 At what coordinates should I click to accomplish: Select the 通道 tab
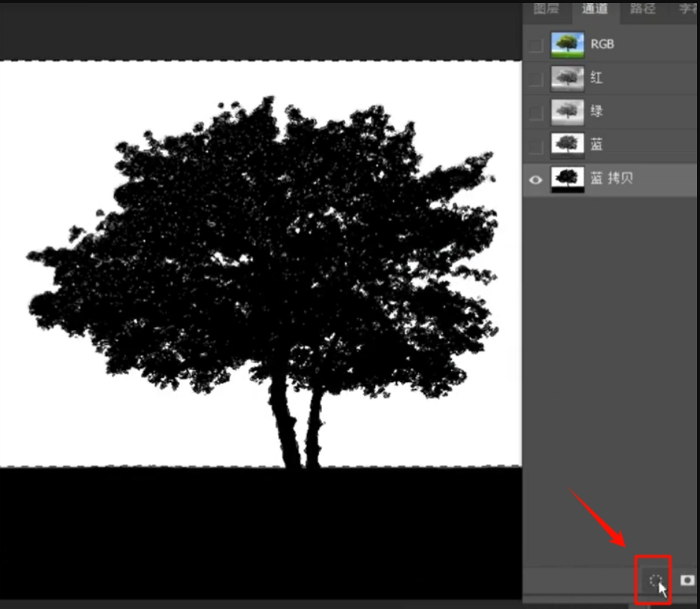pos(595,9)
